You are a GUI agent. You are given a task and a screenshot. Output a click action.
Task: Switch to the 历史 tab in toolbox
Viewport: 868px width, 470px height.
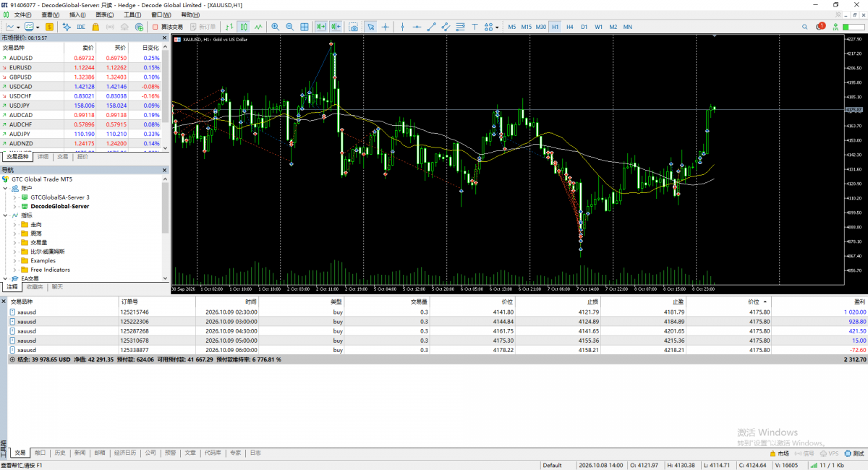60,453
